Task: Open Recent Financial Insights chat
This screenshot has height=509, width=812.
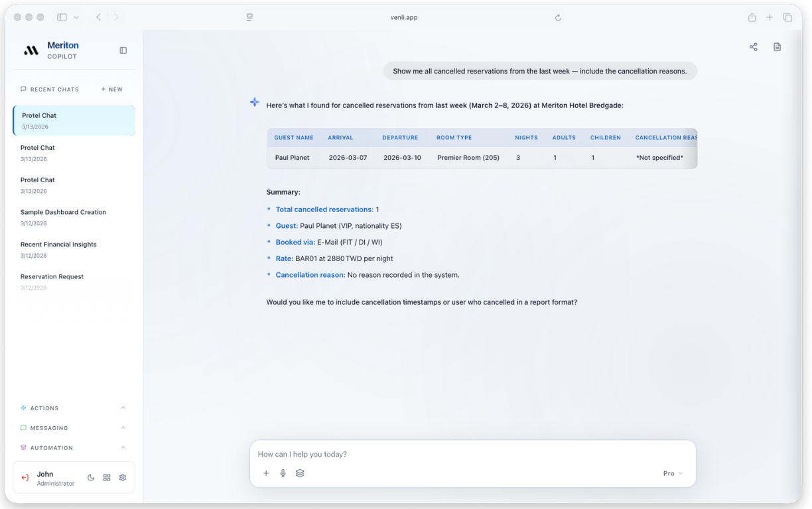Action: pyautogui.click(x=74, y=249)
